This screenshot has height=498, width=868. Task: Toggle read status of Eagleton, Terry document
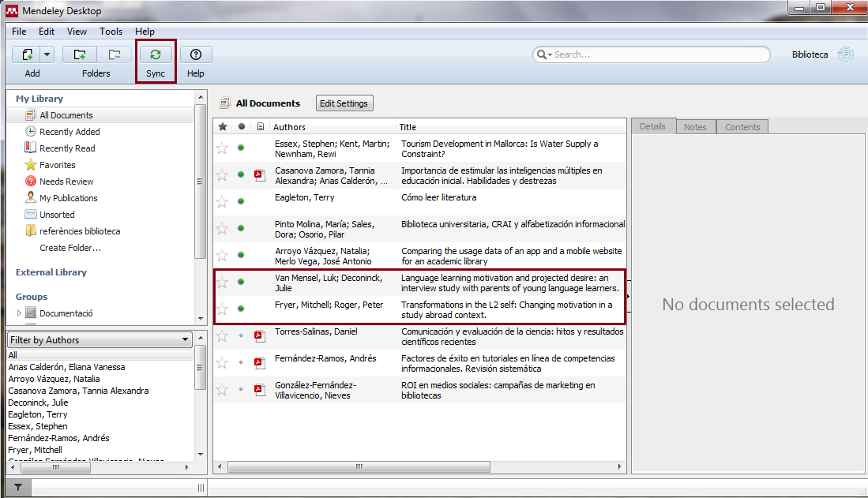coord(241,201)
